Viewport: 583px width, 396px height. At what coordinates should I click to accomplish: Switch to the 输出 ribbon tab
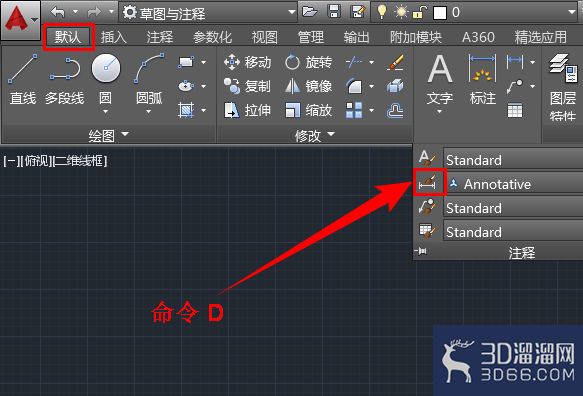pyautogui.click(x=357, y=37)
